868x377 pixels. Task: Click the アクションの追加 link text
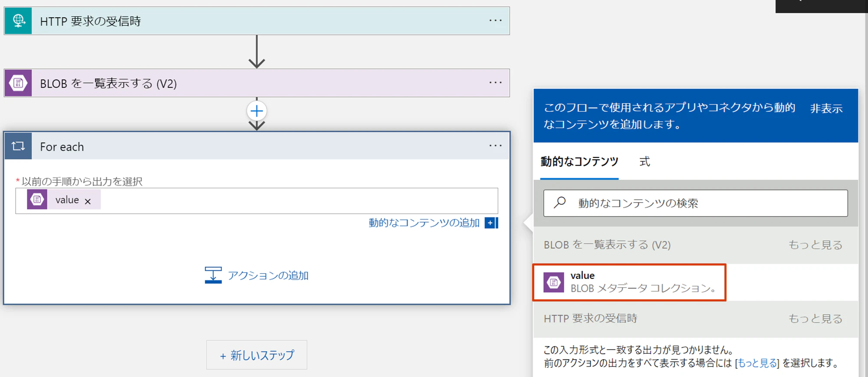pos(268,275)
